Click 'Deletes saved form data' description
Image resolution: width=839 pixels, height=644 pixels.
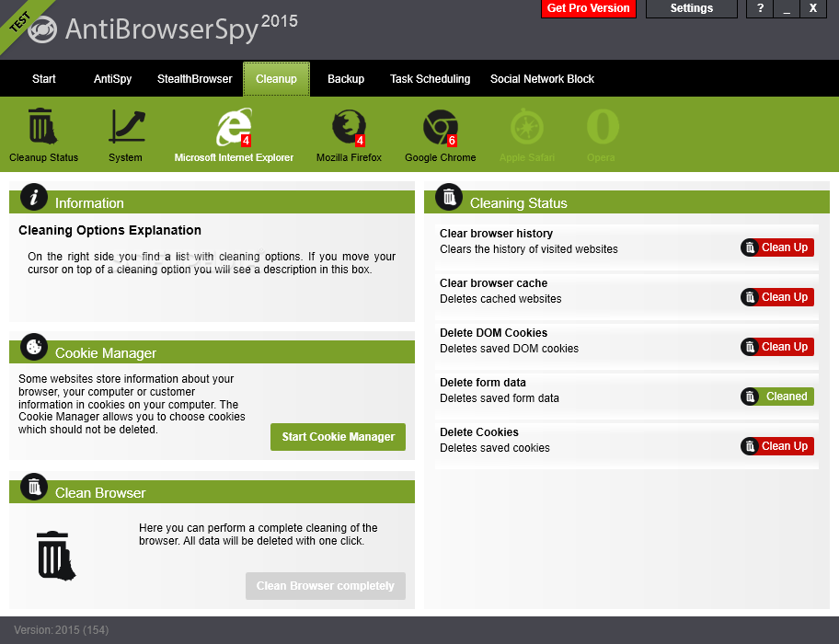click(500, 398)
